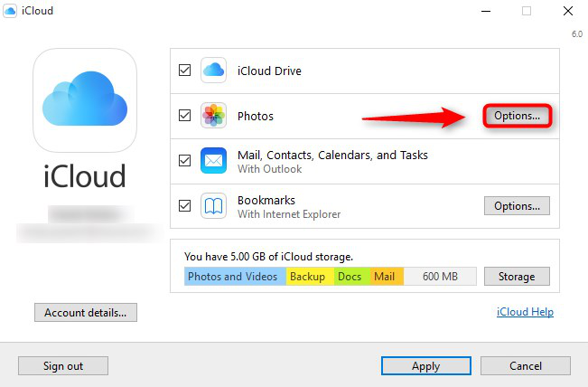Minimize the iCloud window
The height and width of the screenshot is (387, 588).
tap(486, 11)
